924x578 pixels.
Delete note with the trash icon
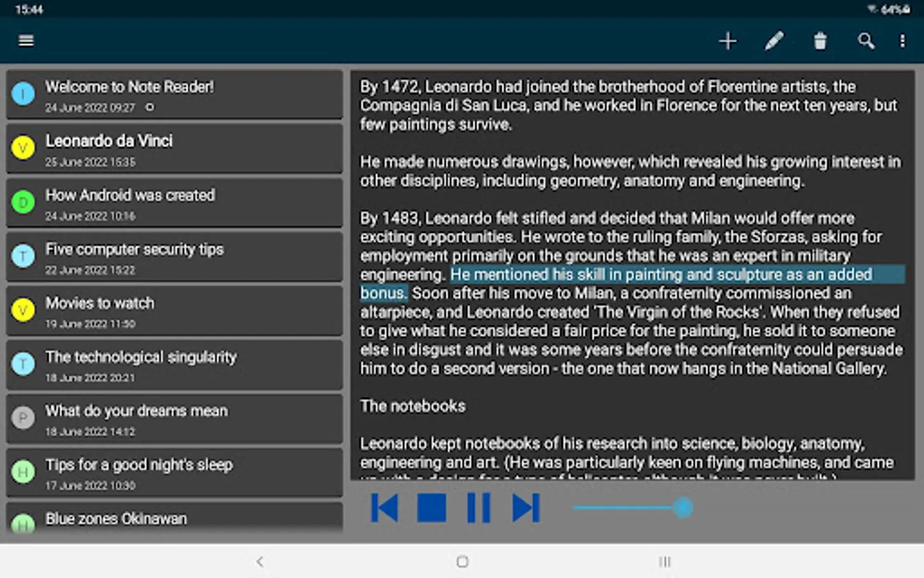tap(820, 41)
